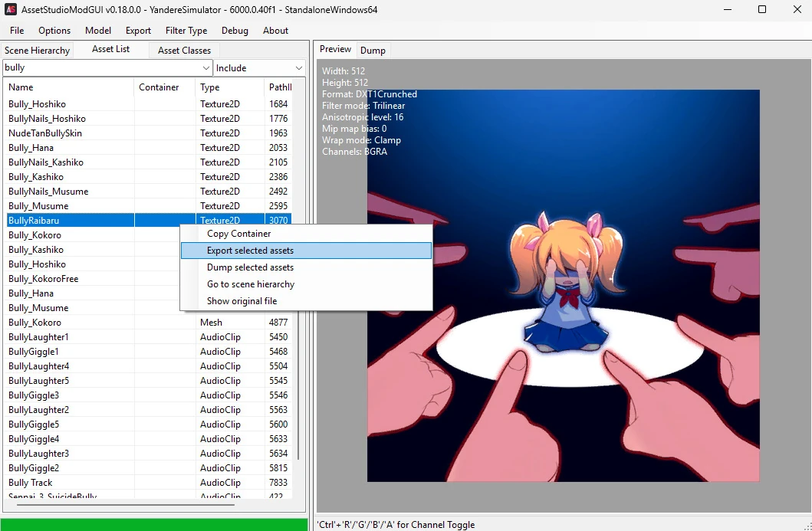
Task: Click the 'Format: DXT1Crunched' info text
Action: 370,94
